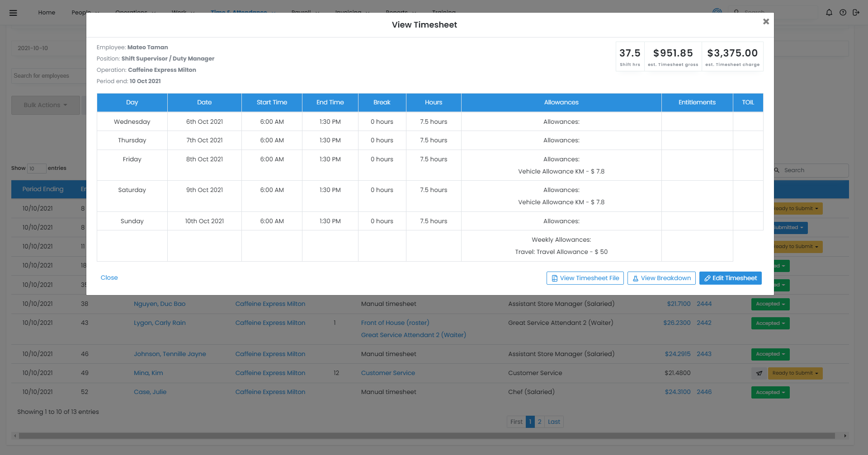
Task: Go to page 2 of entries
Action: click(x=539, y=422)
